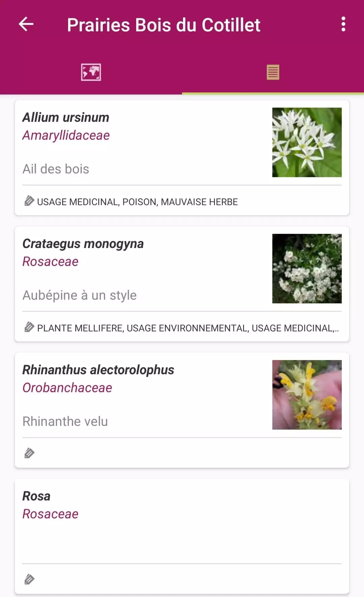Screen dimensions: 364x597
Task: Open the Rosa species entry
Action: click(36, 496)
